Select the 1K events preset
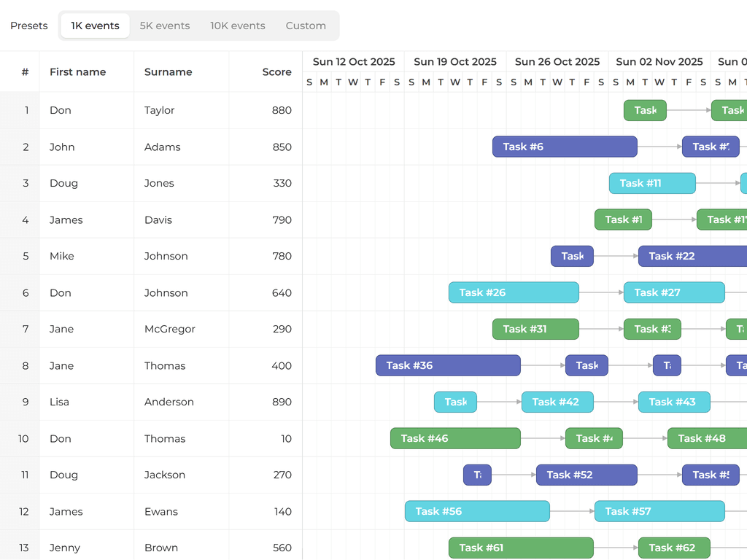The image size is (747, 560). (95, 25)
